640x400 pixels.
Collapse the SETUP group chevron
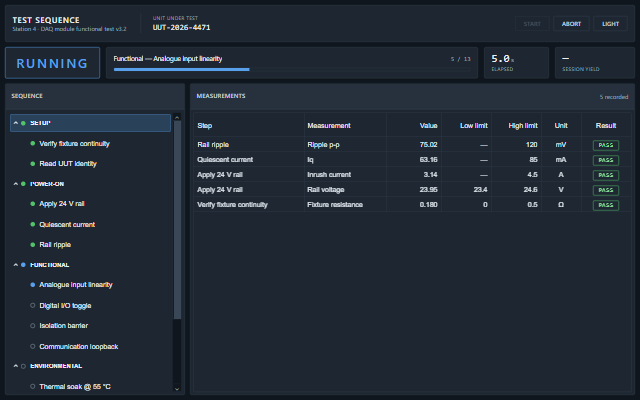click(16, 123)
